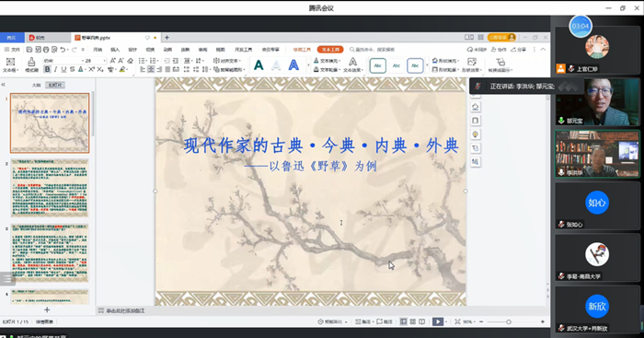644x338 pixels.
Task: Click the Save icon in WPS toolbar
Action: click(x=29, y=50)
